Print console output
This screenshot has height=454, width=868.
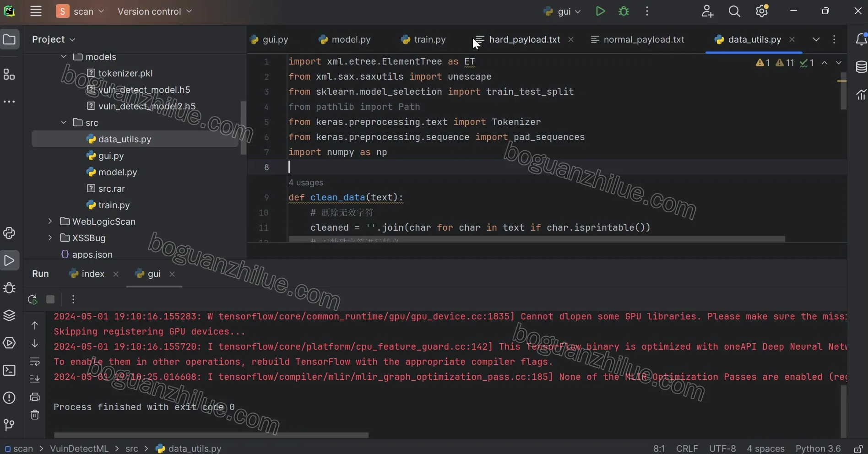pos(35,397)
